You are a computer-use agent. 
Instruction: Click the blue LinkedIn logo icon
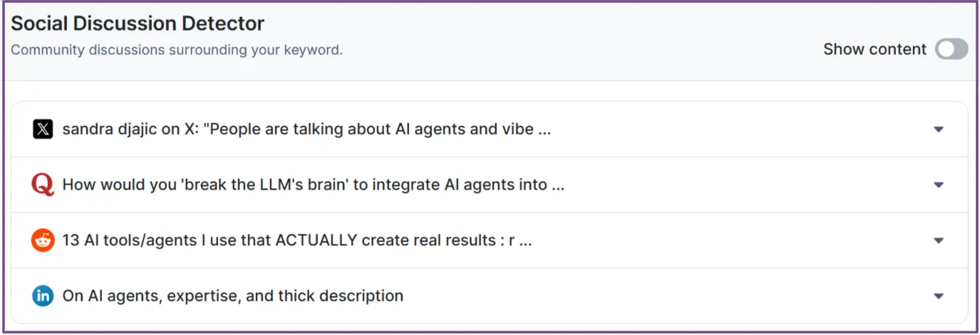[43, 296]
